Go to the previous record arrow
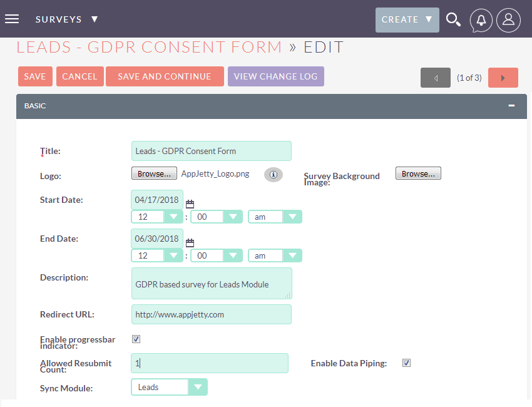532x407 pixels. click(436, 78)
